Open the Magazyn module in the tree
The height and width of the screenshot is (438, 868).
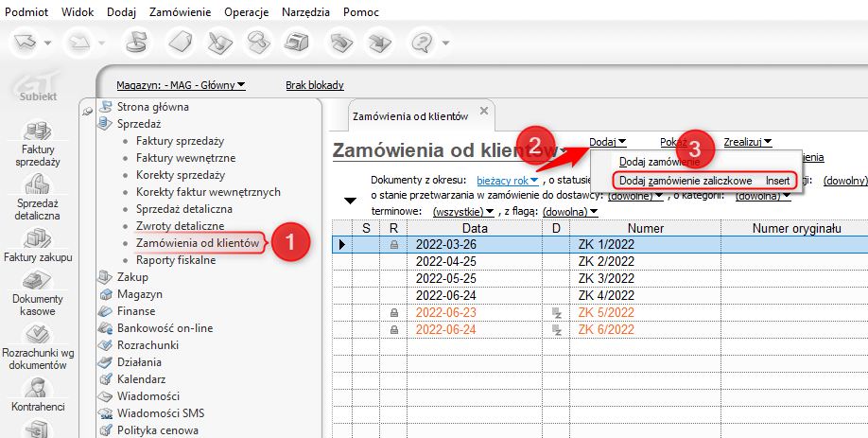point(140,294)
